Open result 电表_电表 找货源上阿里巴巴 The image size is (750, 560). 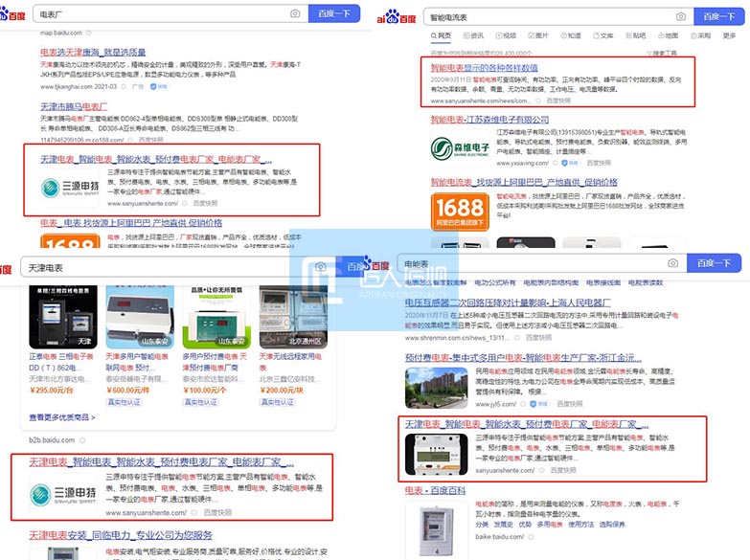(x=131, y=223)
